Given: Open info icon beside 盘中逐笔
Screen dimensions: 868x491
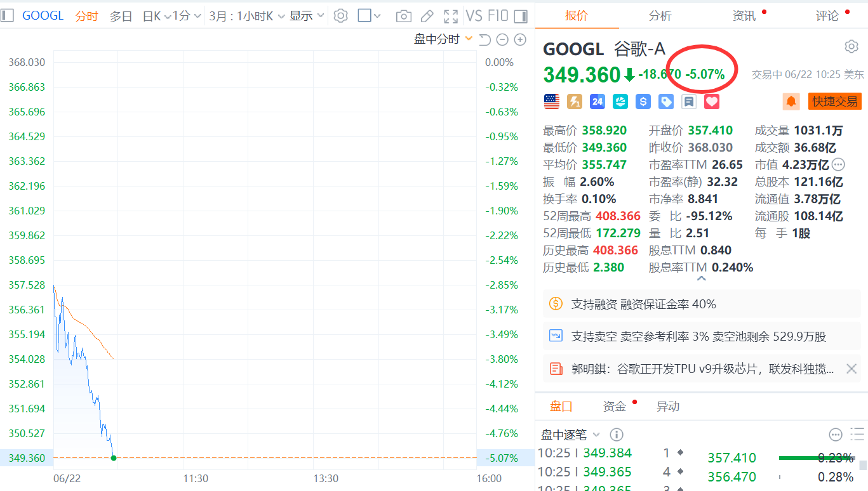Looking at the screenshot, I should (616, 435).
